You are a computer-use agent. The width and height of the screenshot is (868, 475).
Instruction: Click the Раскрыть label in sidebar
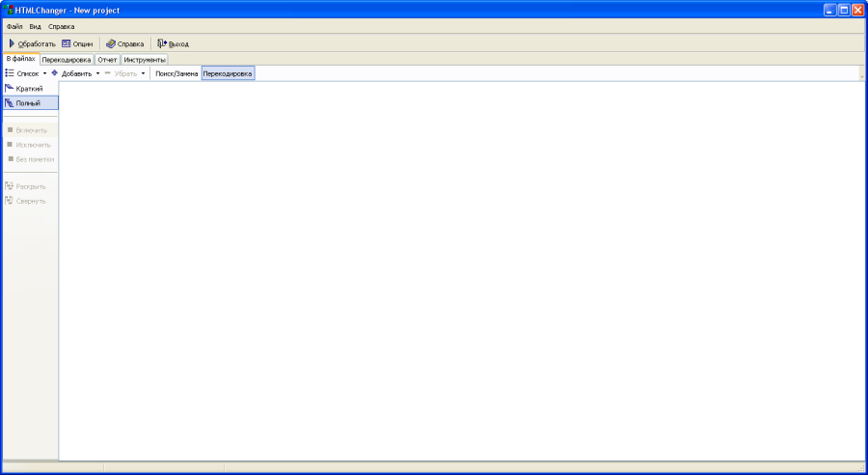(x=31, y=186)
